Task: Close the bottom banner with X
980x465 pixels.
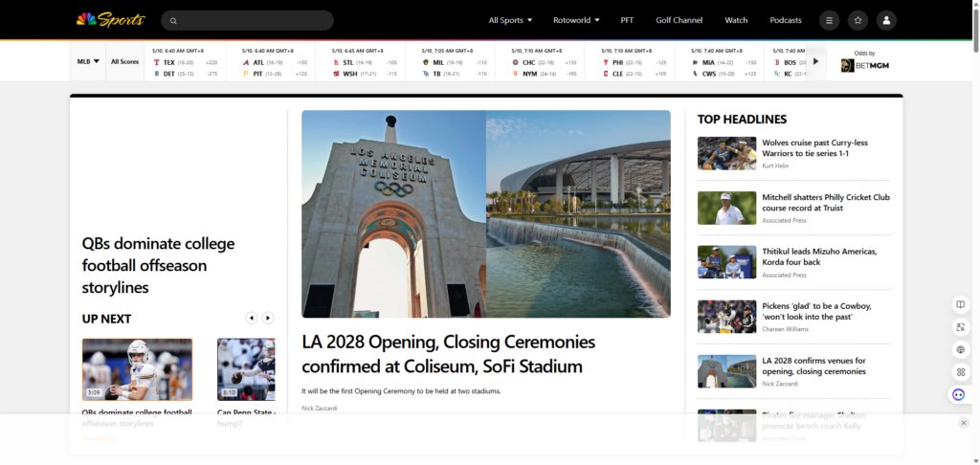Action: tap(963, 423)
